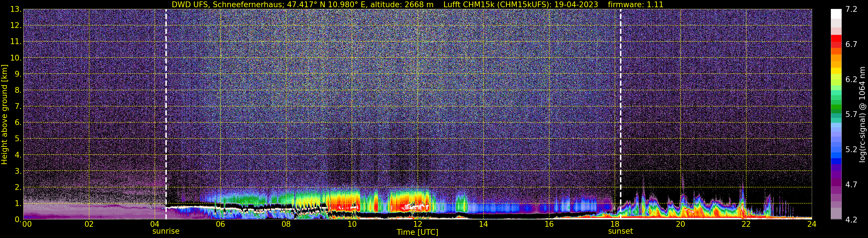Click the time tick label '20'
This screenshot has width=868, height=238.
(x=680, y=224)
